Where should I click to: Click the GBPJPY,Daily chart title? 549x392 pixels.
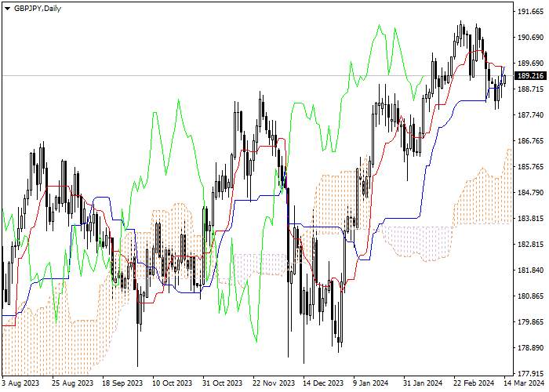tap(38, 9)
